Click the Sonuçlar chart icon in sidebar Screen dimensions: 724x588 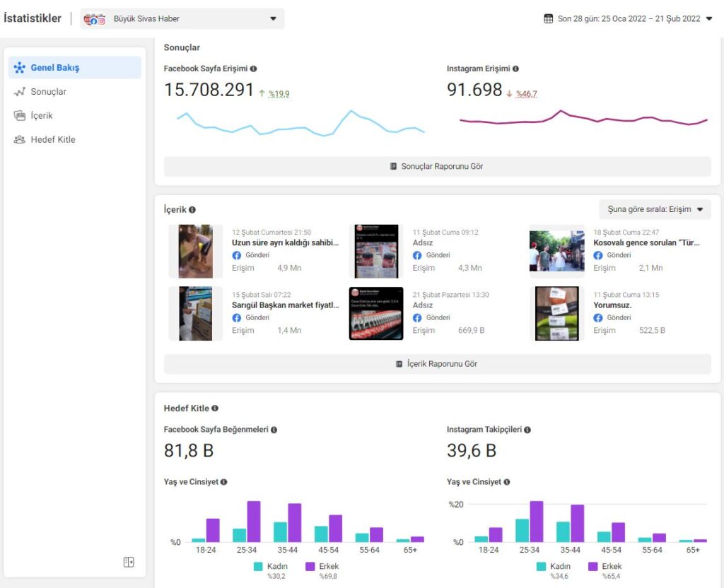pos(19,92)
